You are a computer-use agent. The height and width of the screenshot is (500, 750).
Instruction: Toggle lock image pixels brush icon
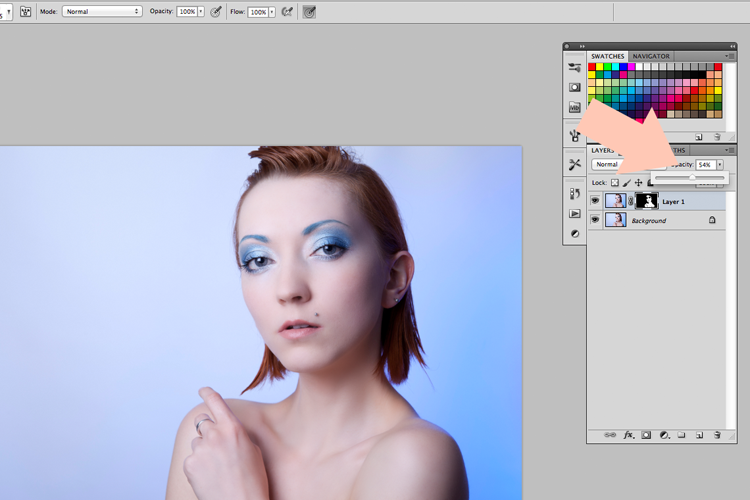point(627,183)
